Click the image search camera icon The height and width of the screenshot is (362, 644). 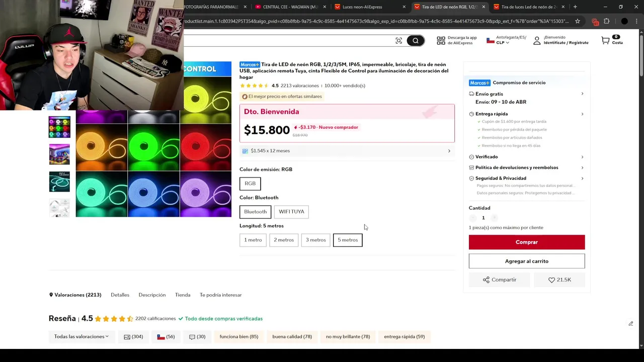(x=398, y=41)
